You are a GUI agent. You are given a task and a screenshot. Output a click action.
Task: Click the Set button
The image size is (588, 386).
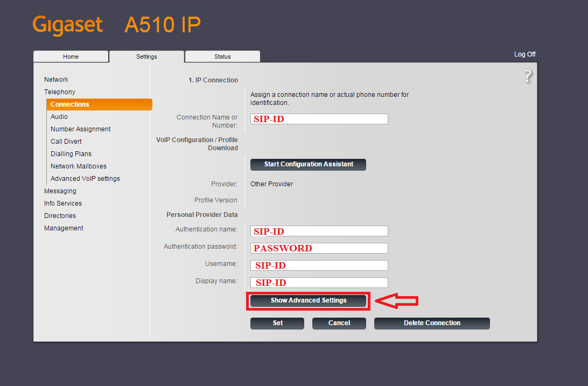[277, 323]
